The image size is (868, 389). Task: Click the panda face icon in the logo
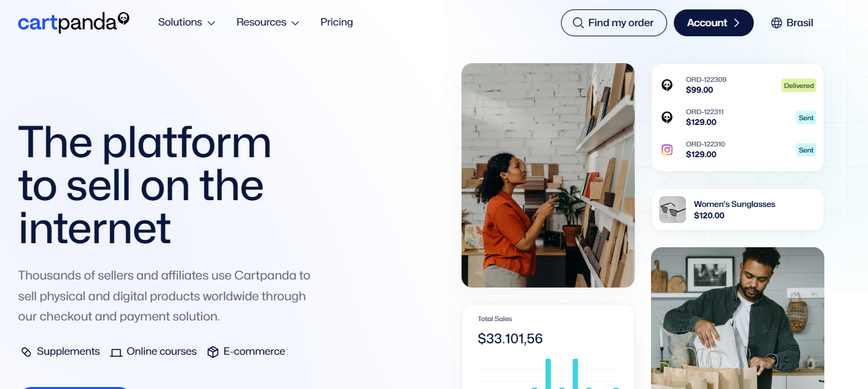[x=124, y=18]
